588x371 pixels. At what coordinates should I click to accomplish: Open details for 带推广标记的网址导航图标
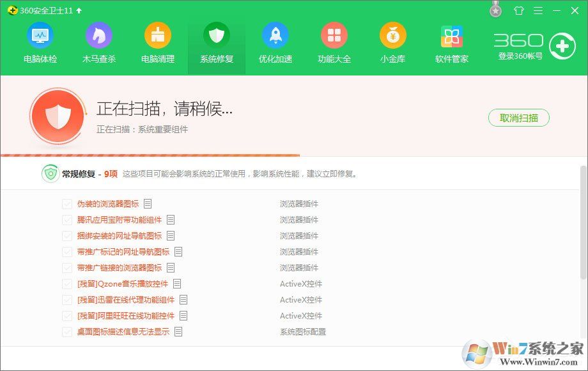177,251
